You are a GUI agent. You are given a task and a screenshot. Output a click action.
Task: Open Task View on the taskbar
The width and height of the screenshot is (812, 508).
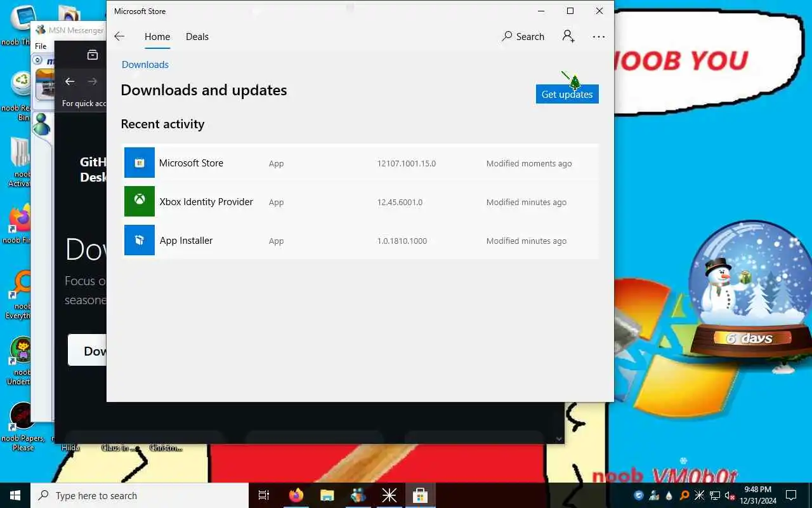pyautogui.click(x=264, y=495)
